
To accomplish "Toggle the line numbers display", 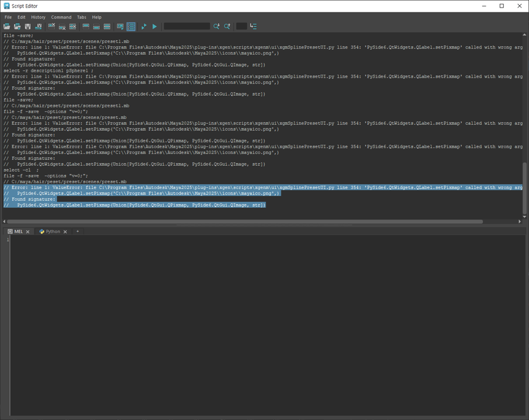I will pos(131,26).
